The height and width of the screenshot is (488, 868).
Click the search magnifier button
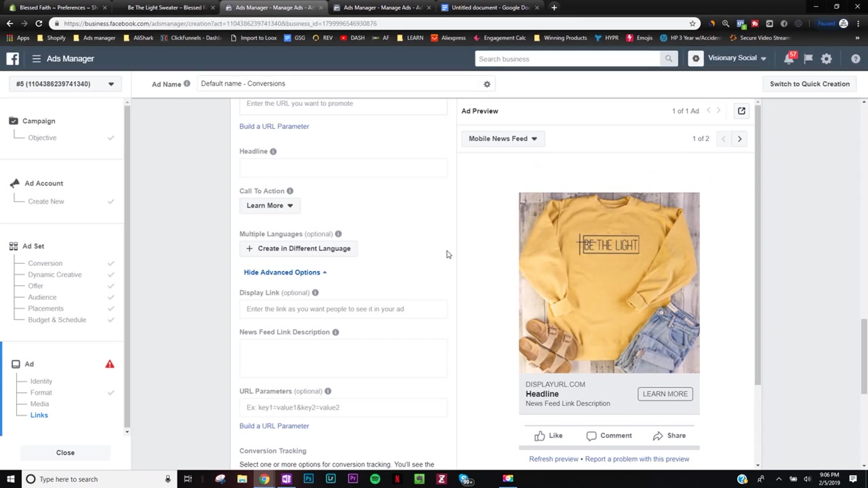(669, 59)
